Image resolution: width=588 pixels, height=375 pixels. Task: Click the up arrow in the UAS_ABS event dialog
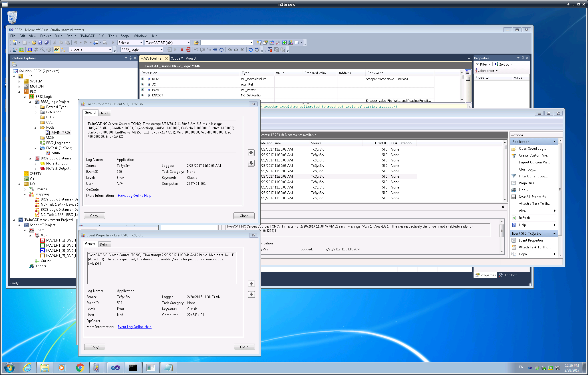coord(251,153)
